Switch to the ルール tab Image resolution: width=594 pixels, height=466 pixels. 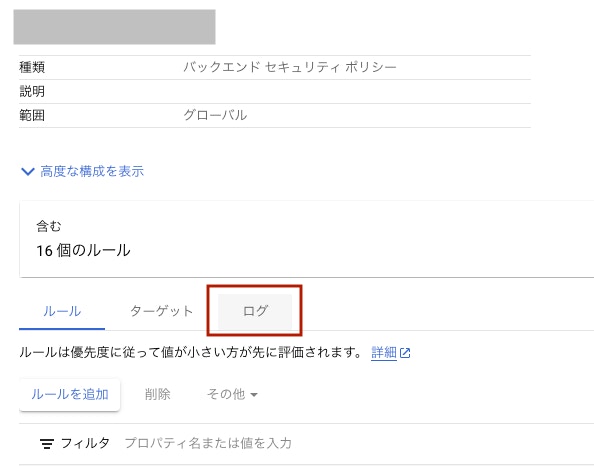[62, 311]
